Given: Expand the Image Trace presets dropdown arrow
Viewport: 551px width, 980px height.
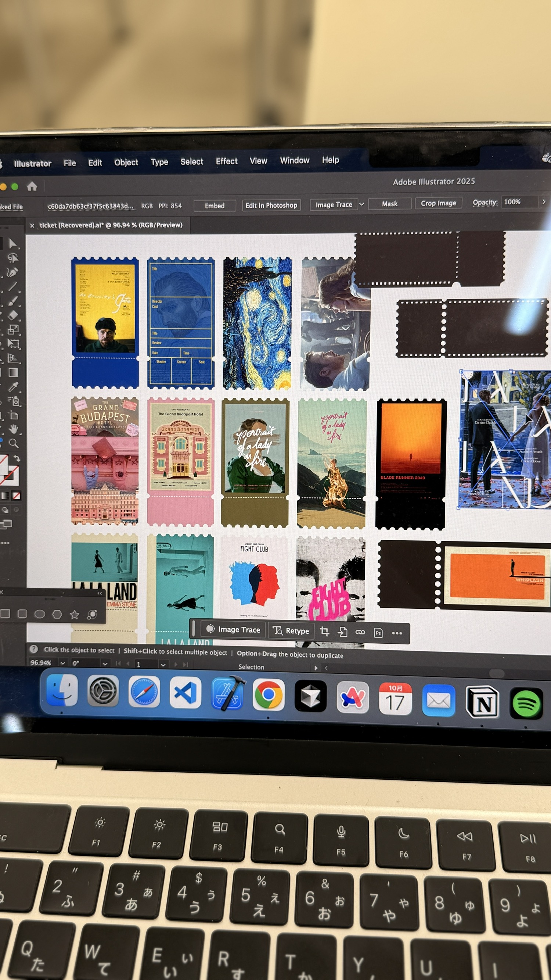Looking at the screenshot, I should (361, 204).
